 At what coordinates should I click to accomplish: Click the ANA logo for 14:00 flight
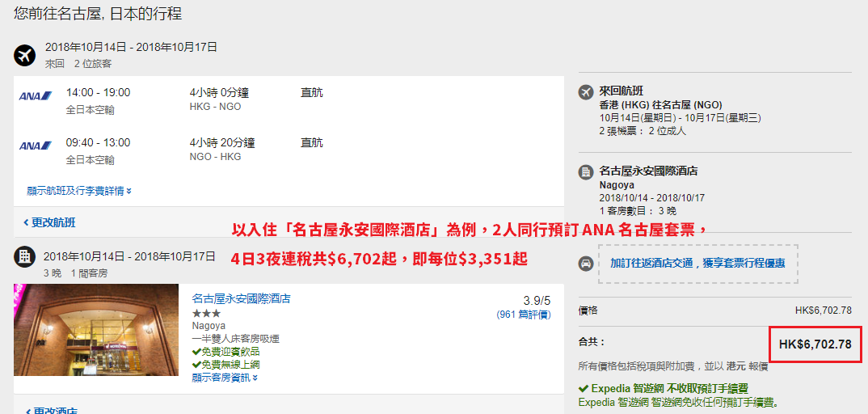(x=36, y=96)
